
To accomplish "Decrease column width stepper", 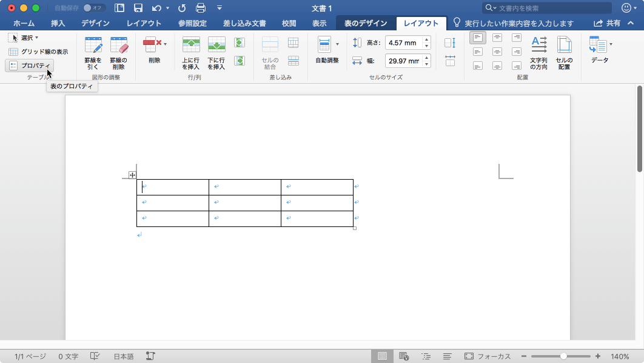I will (427, 64).
